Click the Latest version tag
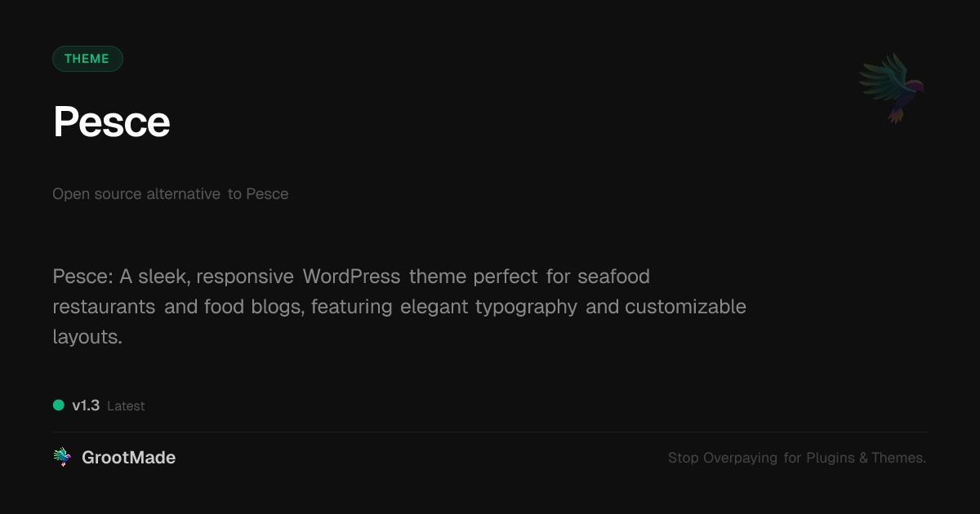This screenshot has width=980, height=514. [x=126, y=405]
